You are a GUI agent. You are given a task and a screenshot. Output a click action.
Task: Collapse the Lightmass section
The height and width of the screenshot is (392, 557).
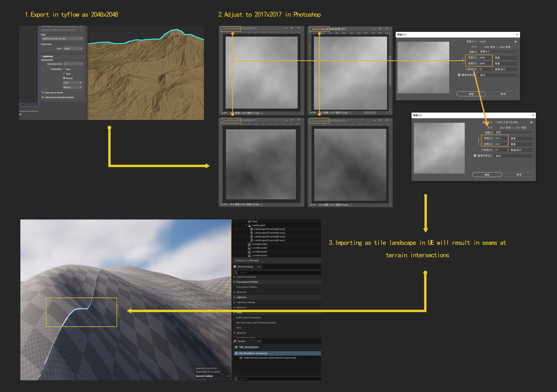tap(234, 297)
